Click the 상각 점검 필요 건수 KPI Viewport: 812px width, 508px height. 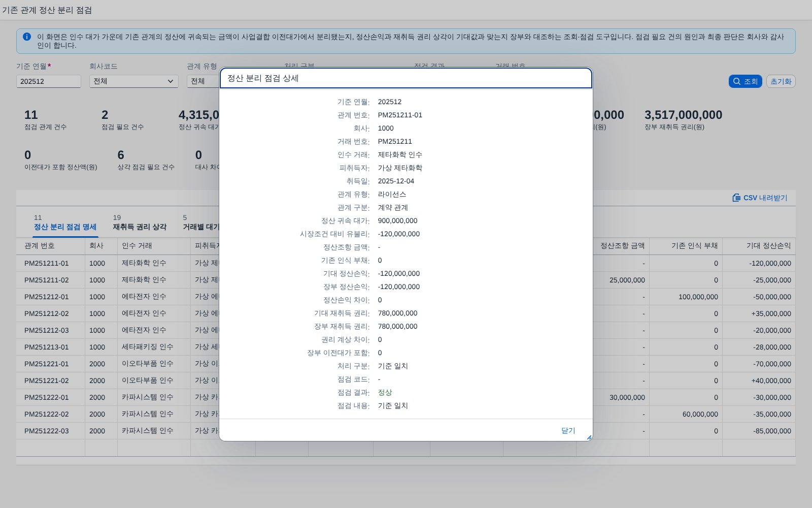tap(146, 160)
